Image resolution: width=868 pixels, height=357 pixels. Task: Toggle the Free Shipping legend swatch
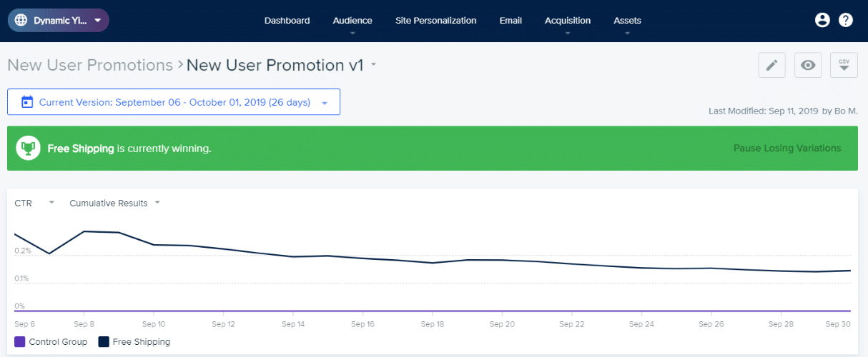coord(104,342)
